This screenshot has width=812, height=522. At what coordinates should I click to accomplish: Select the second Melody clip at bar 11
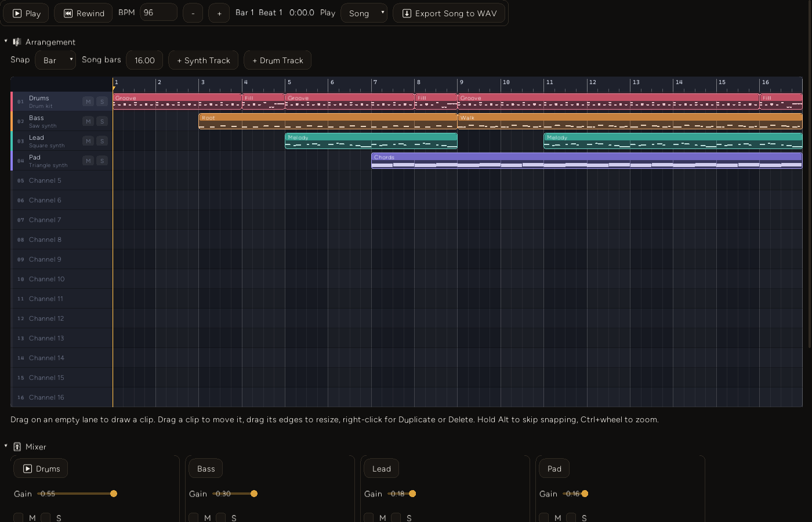pyautogui.click(x=673, y=141)
